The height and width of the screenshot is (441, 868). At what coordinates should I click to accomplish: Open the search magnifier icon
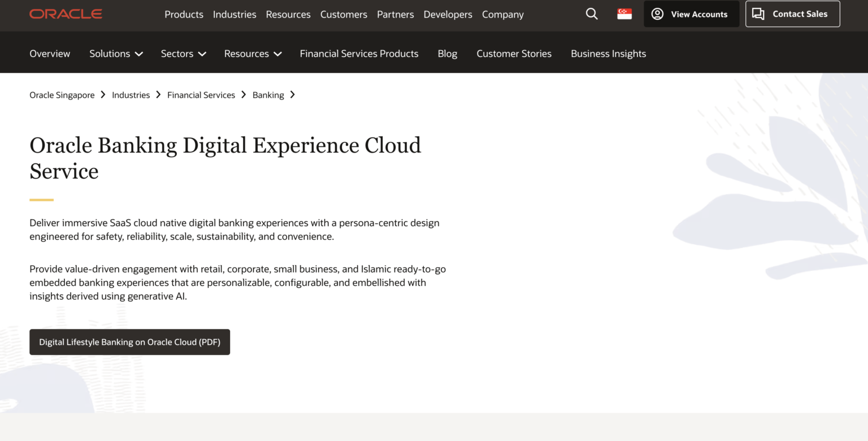point(592,14)
